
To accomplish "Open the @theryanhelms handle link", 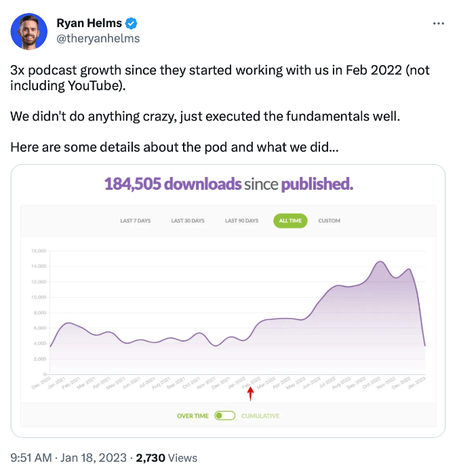I will click(98, 39).
